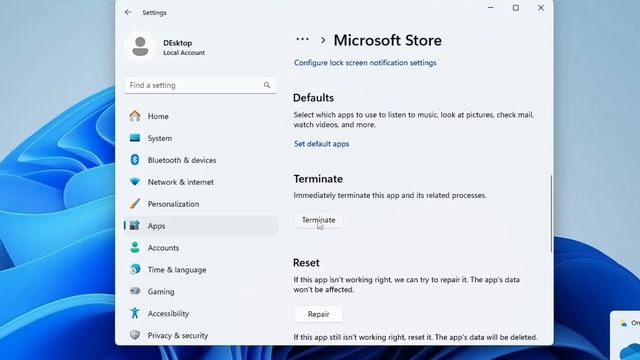Click the Apps sidebar icon
The width and height of the screenshot is (640, 360).
(x=135, y=225)
